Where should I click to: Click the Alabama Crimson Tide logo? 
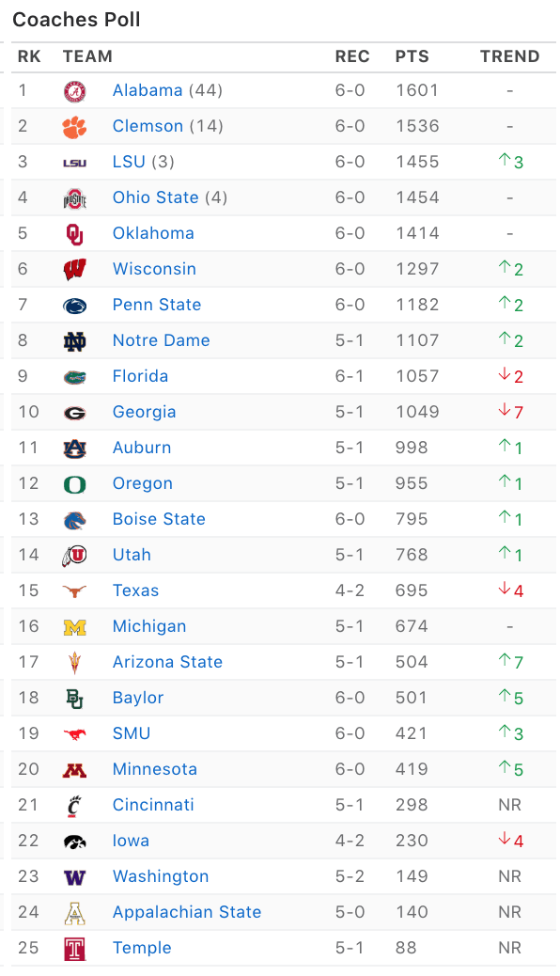click(74, 91)
